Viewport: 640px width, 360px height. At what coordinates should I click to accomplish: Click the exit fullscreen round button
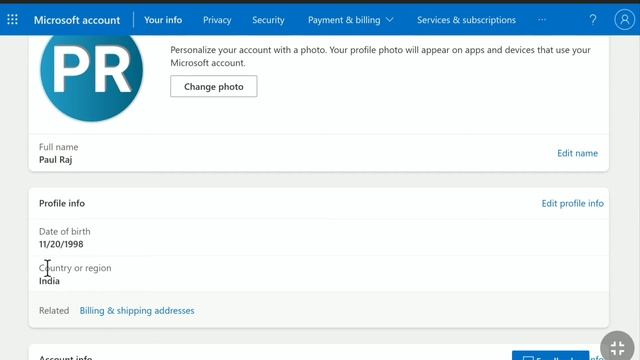point(617,348)
